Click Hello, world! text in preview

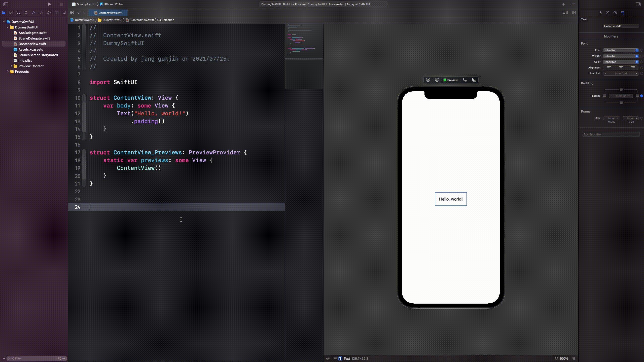[x=451, y=199]
